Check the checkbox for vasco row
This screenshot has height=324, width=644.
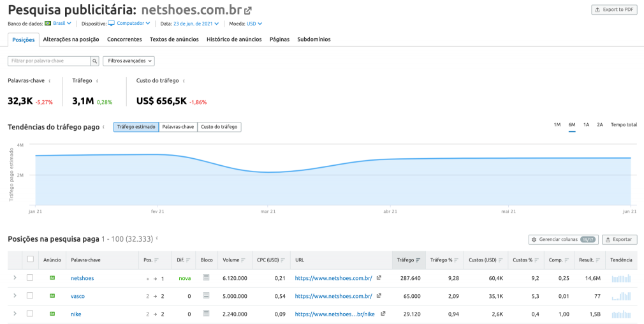30,296
